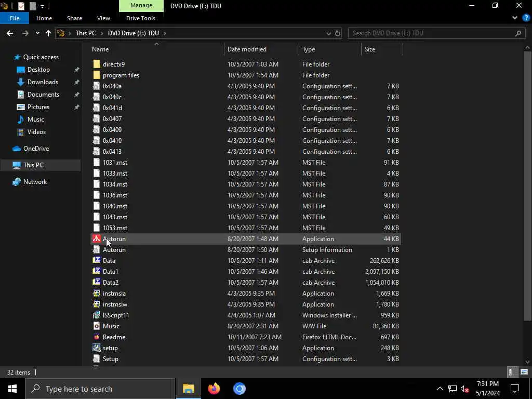Image resolution: width=532 pixels, height=399 pixels.
Task: Go to Documents in sidebar
Action: pos(43,95)
